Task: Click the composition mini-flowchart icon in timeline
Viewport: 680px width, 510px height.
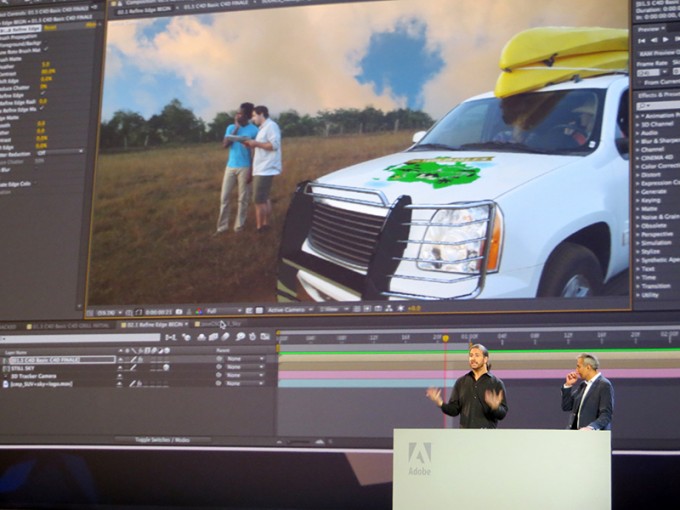Action: click(171, 337)
